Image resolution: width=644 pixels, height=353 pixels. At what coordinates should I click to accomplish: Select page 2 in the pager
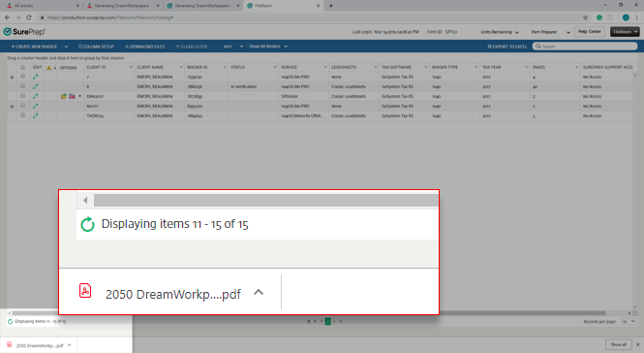327,321
